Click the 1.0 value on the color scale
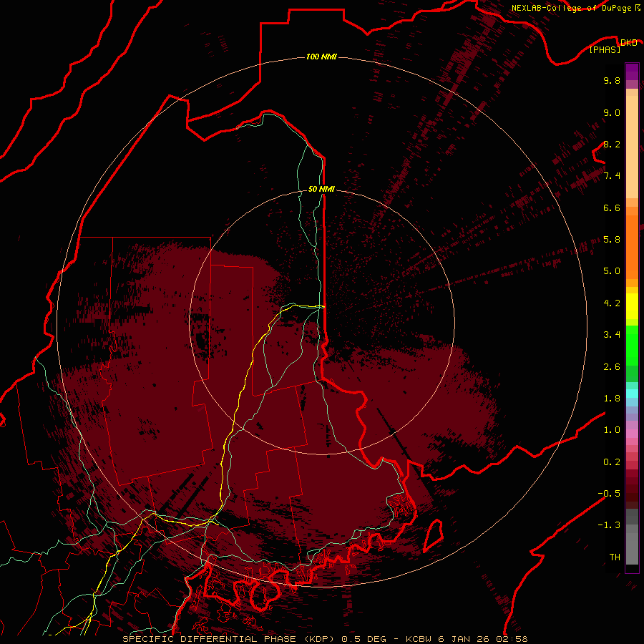This screenshot has width=644, height=644. tap(612, 430)
